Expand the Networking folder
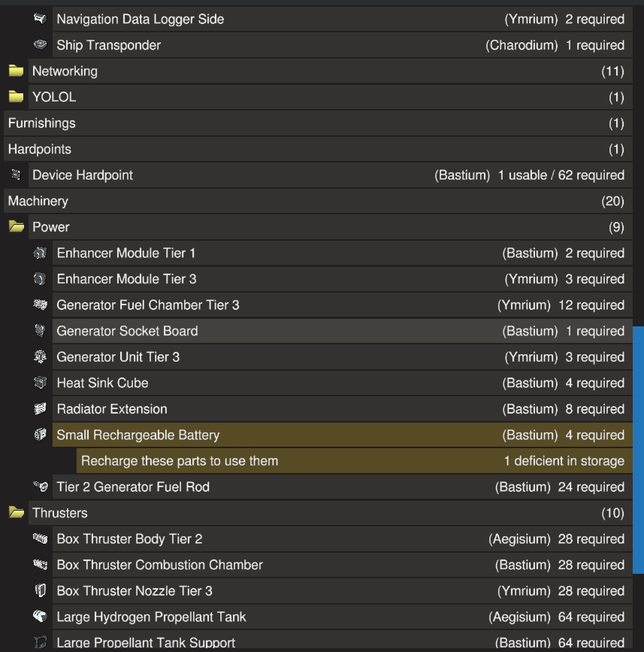Viewport: 644px width, 652px height. (x=16, y=71)
